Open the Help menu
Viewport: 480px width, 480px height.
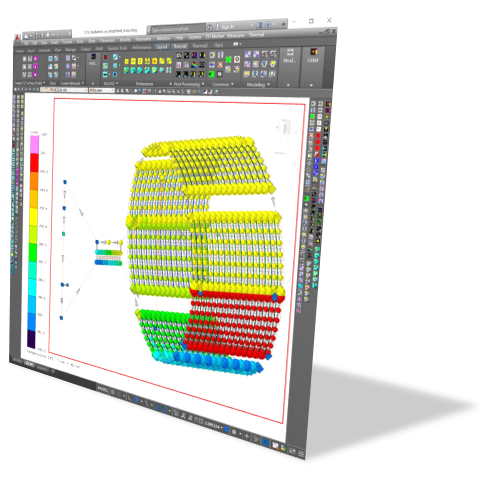pyautogui.click(x=179, y=38)
